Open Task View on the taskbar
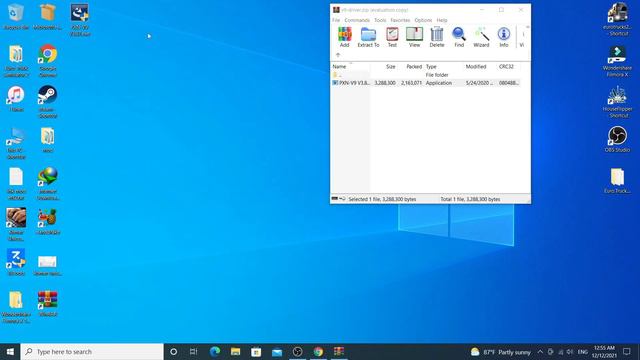 pyautogui.click(x=193, y=351)
